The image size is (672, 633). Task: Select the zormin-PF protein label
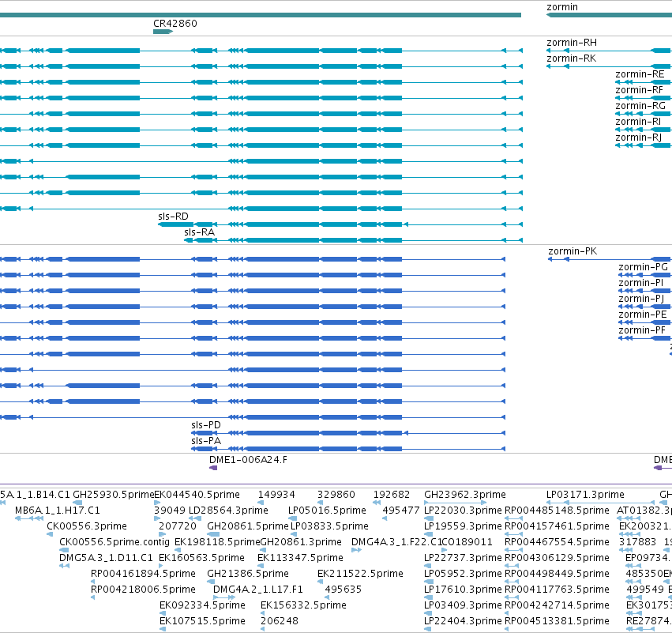(642, 330)
